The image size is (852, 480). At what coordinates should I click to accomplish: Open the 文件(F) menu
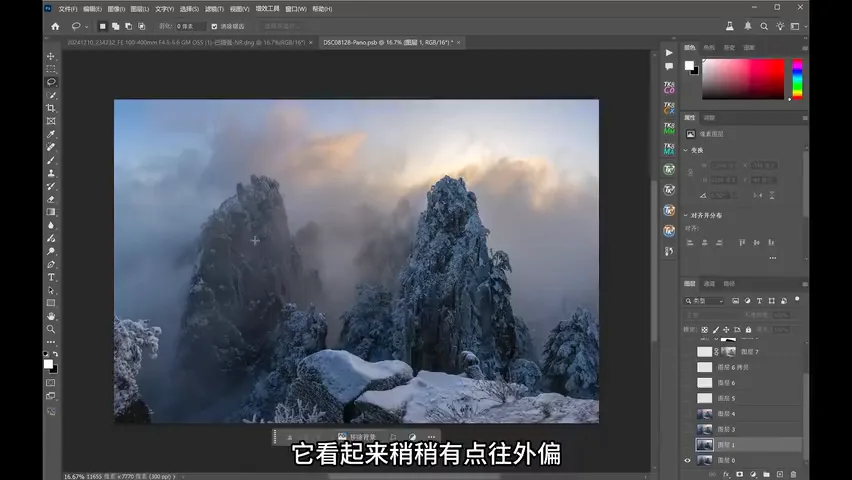[68, 9]
